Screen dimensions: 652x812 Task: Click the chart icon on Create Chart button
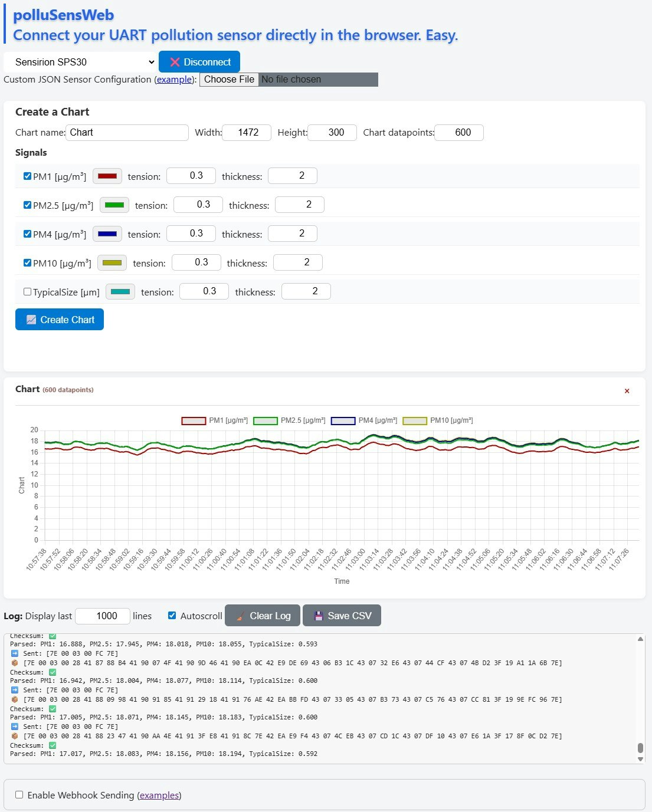pyautogui.click(x=31, y=319)
